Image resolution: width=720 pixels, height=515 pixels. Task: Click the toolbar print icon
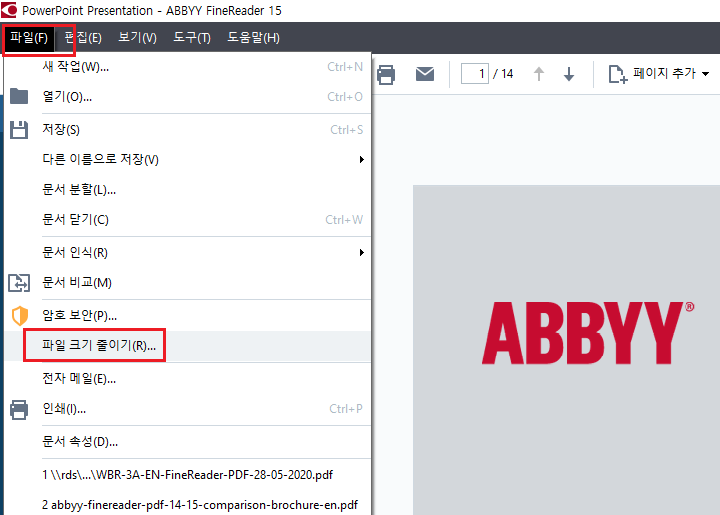click(x=386, y=74)
